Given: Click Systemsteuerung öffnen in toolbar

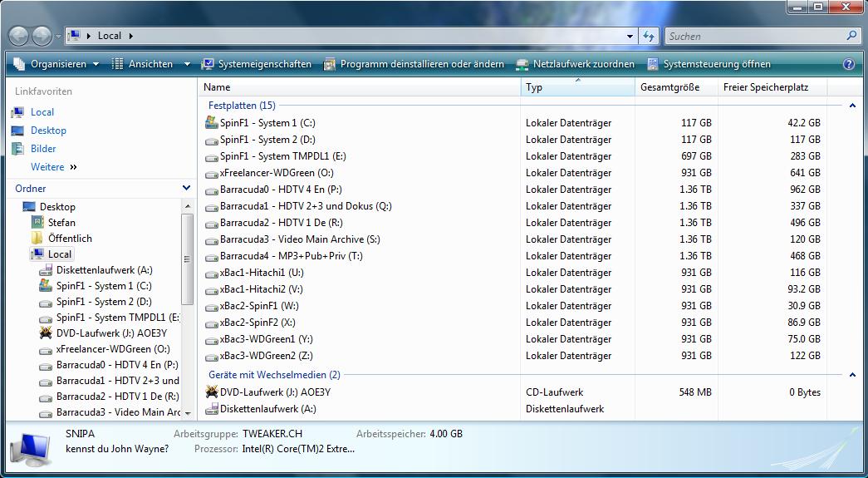Looking at the screenshot, I should coord(709,64).
